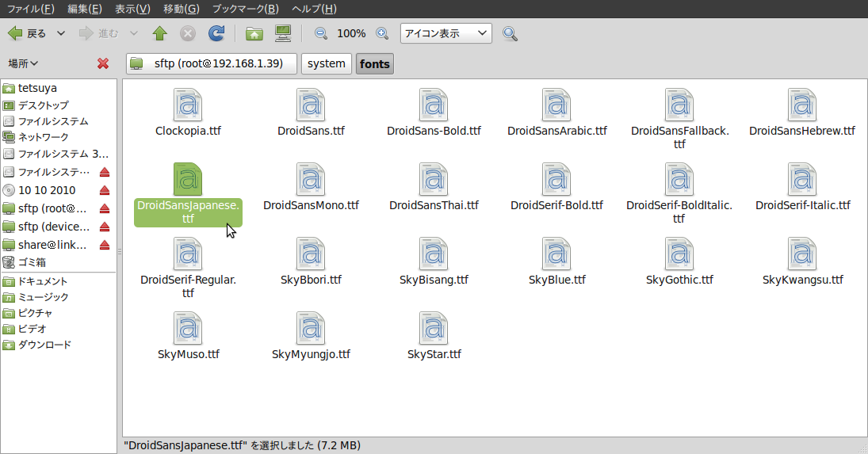Select 10 10 2010 in the sidebar
Image resolution: width=868 pixels, height=454 pixels.
coord(47,190)
